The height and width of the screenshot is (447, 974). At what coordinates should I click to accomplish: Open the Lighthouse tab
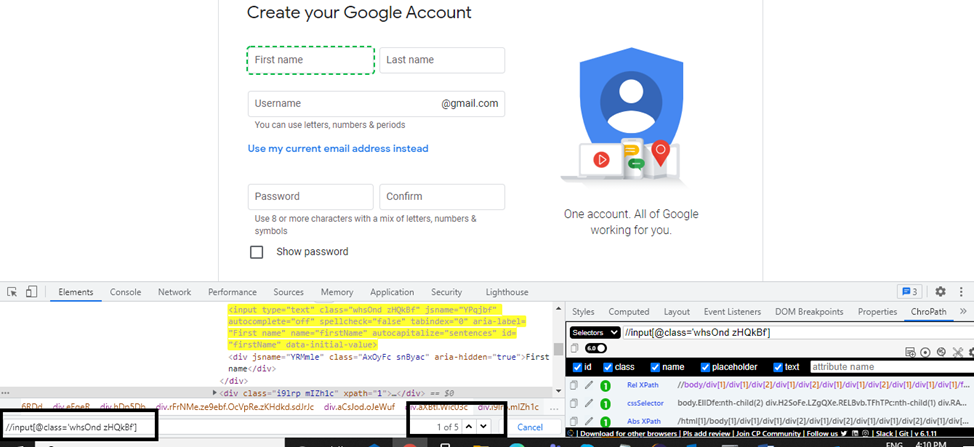[x=507, y=292]
